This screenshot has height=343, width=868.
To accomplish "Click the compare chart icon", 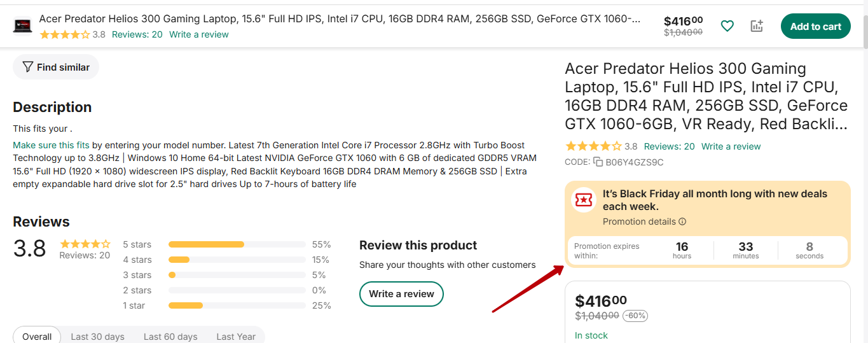I will (x=756, y=26).
